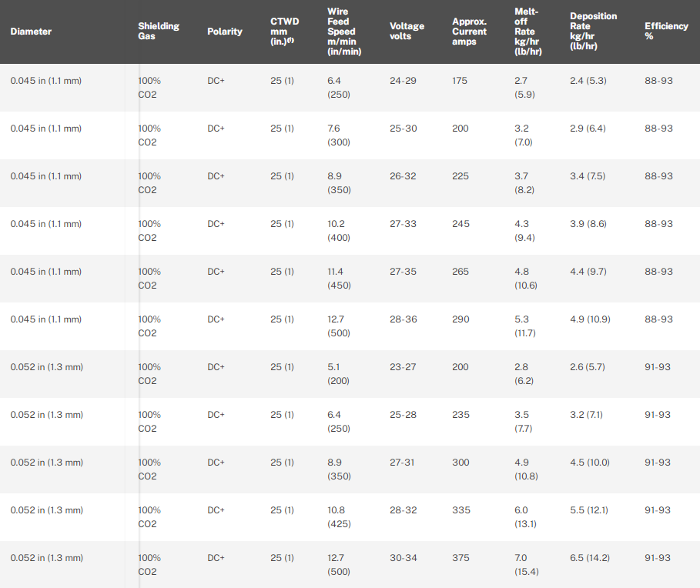Click the 7.0 (15.4) melt-off rate cell
700x588 pixels.
pos(525,564)
